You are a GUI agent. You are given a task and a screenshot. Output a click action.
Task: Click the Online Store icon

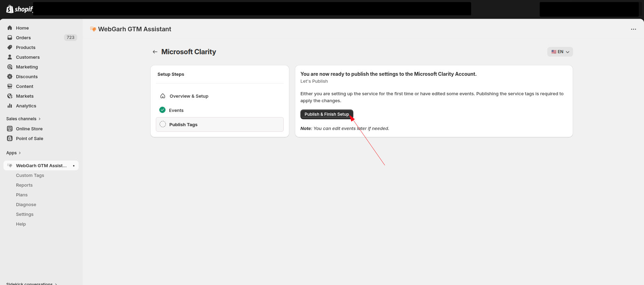(x=10, y=129)
